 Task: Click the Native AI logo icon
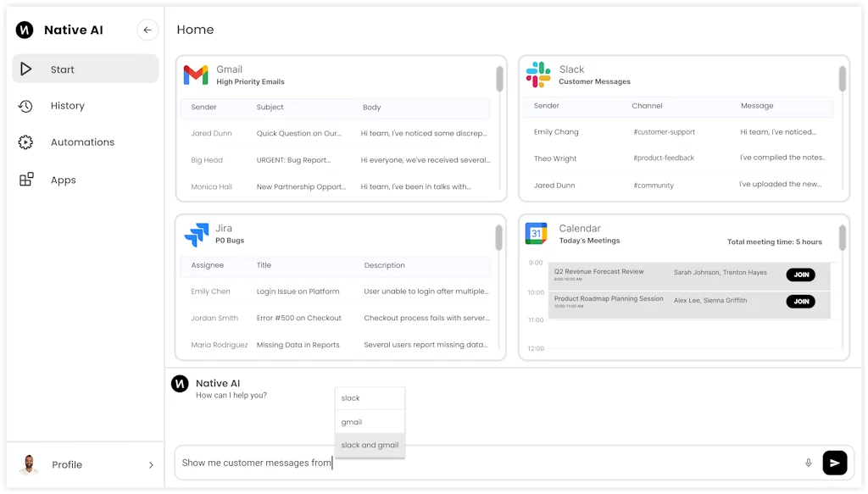tap(25, 30)
